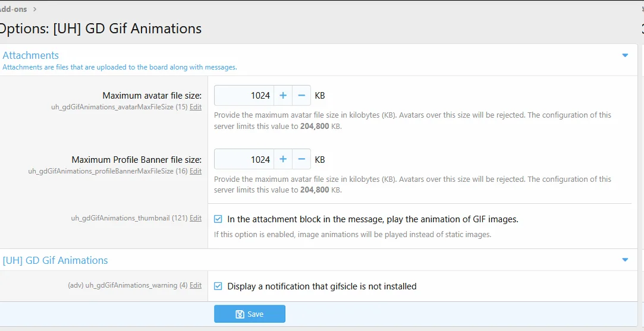644x331 pixels.
Task: Focus the Maximum Profile Banner file size field
Action: pyautogui.click(x=244, y=159)
